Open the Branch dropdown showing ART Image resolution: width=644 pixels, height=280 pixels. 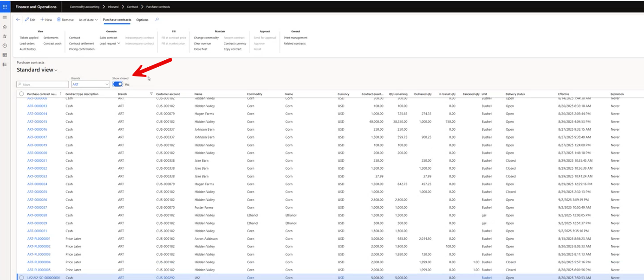90,84
